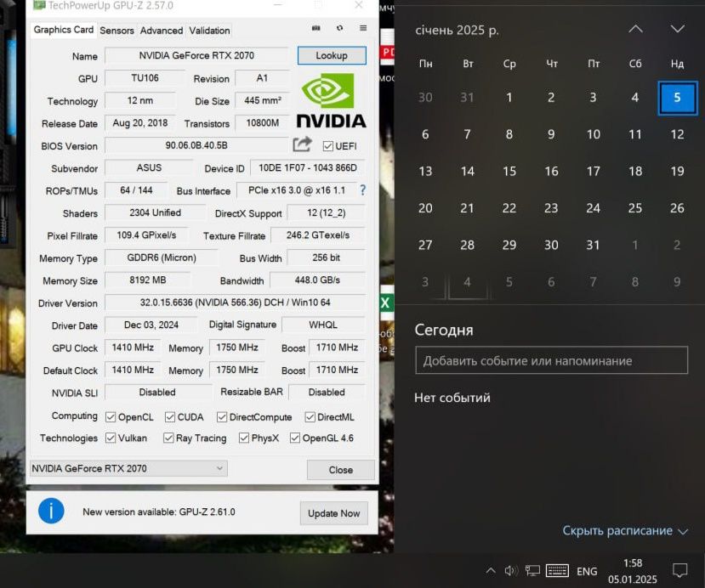Click the Driver Date value Dec 03, 2024
Image resolution: width=705 pixels, height=588 pixels.
click(151, 325)
